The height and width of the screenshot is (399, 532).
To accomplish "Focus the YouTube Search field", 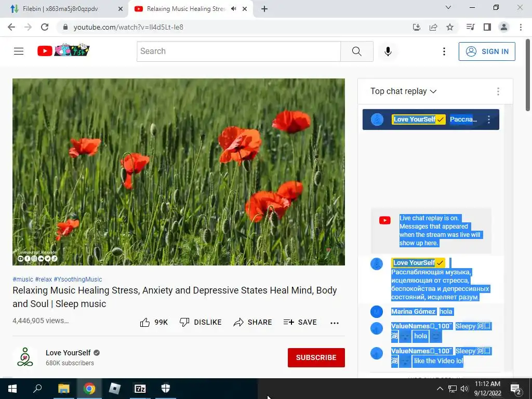I will point(238,51).
